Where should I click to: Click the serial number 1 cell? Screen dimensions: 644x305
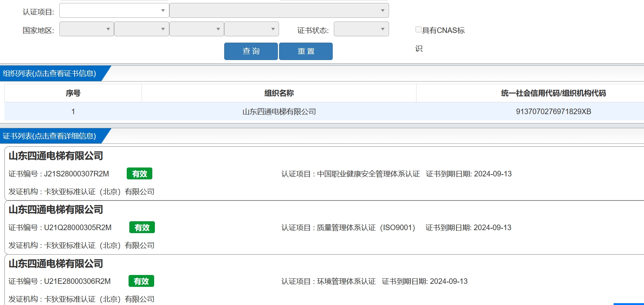(x=73, y=112)
